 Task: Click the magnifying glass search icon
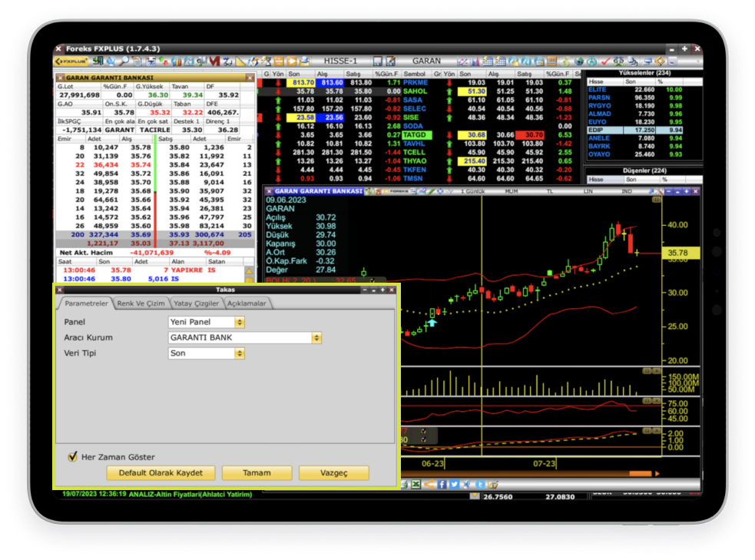[124, 61]
